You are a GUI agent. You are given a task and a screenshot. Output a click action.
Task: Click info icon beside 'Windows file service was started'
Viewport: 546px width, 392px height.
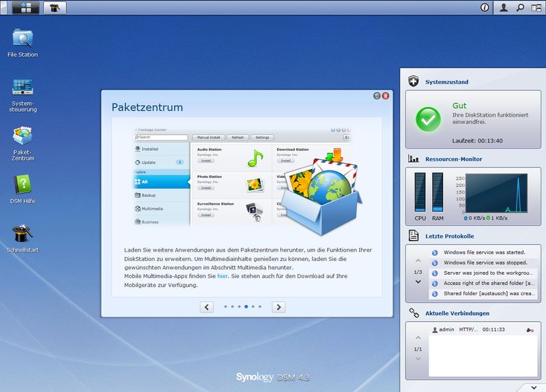tap(435, 252)
